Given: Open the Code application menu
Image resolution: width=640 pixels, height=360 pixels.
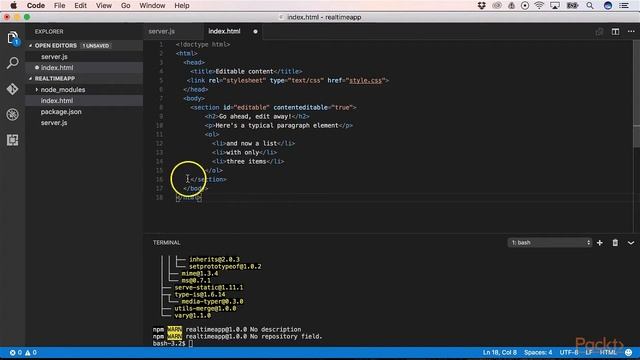Looking at the screenshot, I should click(x=36, y=5).
